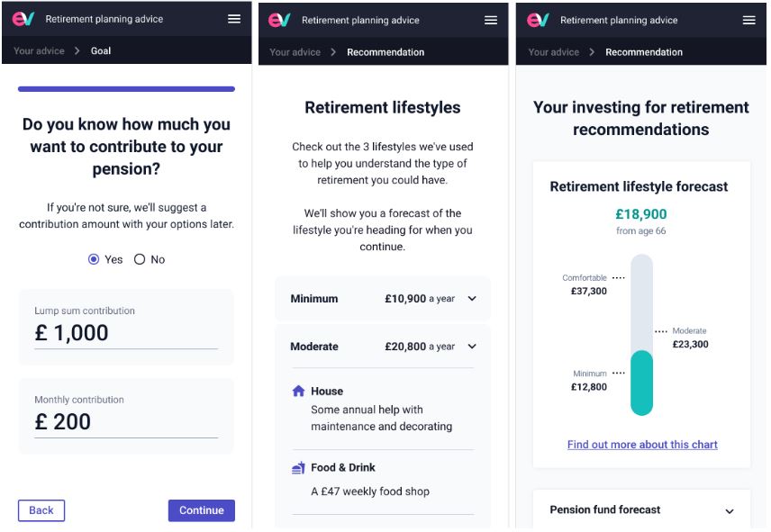This screenshot has width=771, height=532.
Task: Open the hamburger menu on the Goal screen
Action: pos(234,19)
